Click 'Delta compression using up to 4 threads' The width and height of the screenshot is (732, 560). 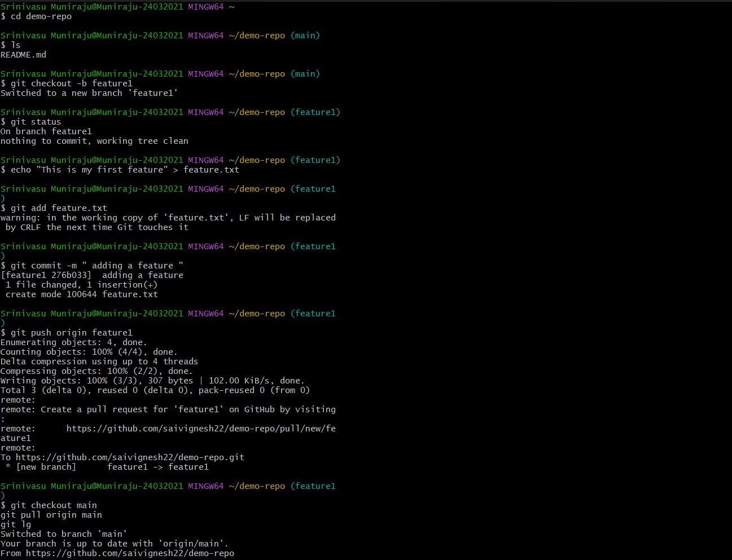point(99,361)
